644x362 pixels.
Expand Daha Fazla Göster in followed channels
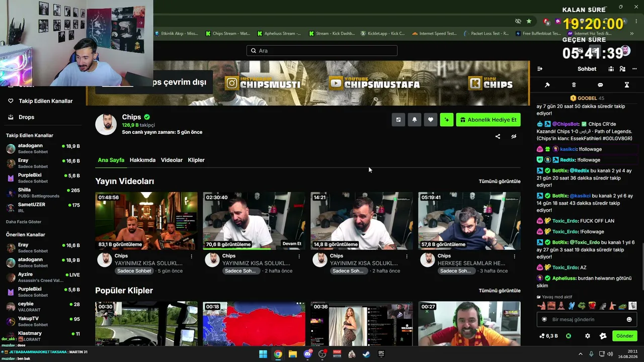coord(24,222)
